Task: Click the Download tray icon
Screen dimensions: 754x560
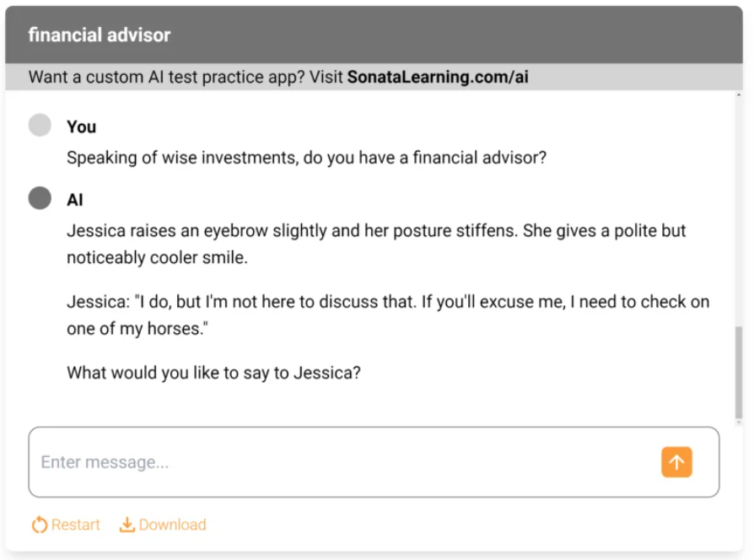Action: [x=127, y=525]
